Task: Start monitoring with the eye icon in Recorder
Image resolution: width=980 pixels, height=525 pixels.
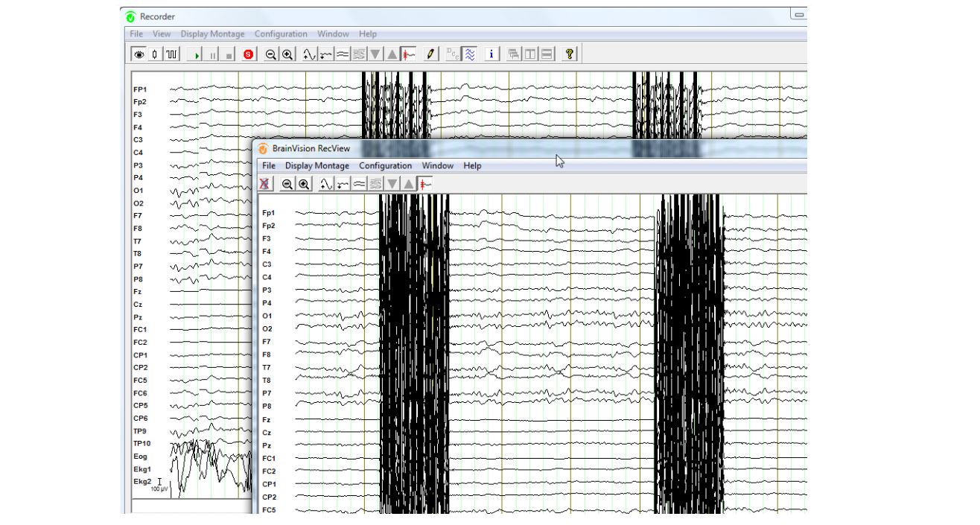Action: pyautogui.click(x=139, y=54)
